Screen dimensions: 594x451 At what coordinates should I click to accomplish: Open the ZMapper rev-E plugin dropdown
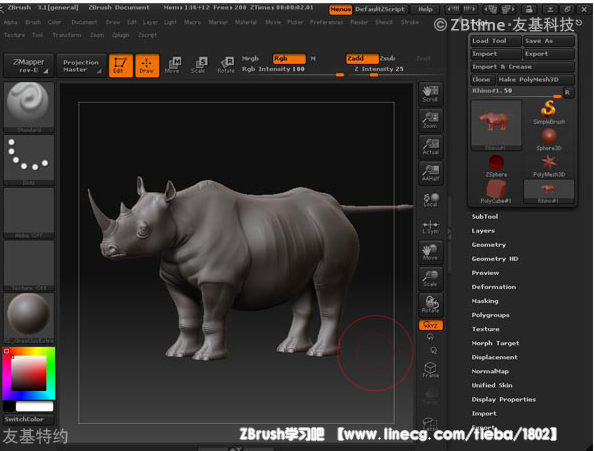[28, 65]
